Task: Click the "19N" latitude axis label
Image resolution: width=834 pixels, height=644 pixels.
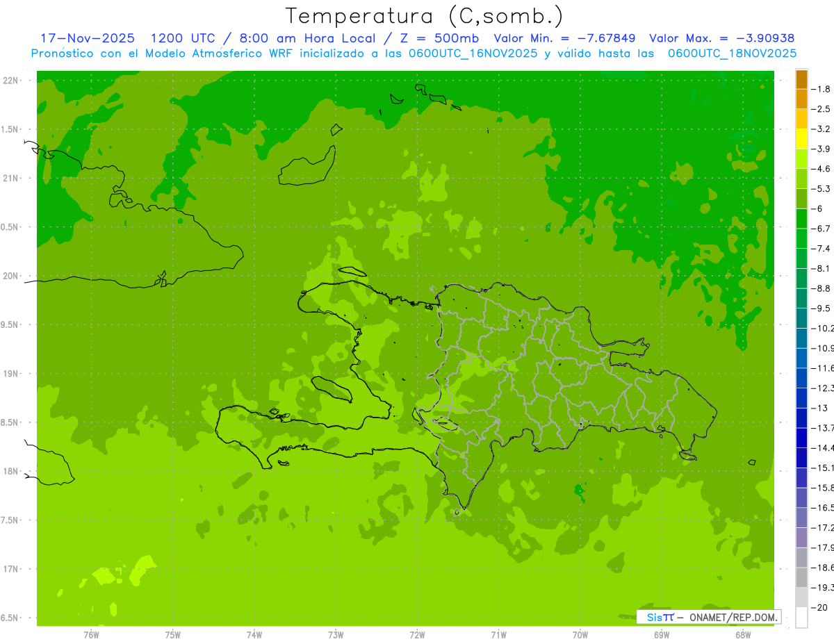Action: [x=11, y=374]
